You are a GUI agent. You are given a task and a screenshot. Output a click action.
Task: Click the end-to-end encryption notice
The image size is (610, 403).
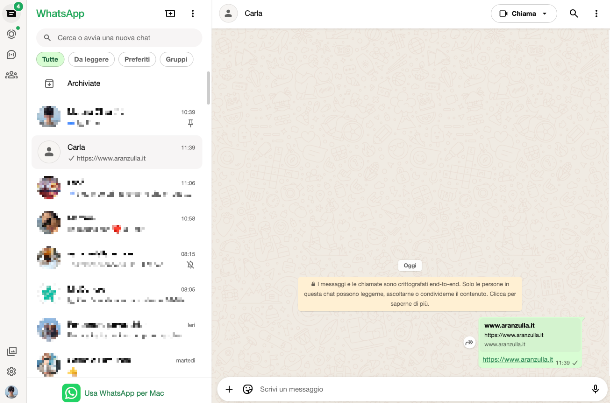(410, 294)
